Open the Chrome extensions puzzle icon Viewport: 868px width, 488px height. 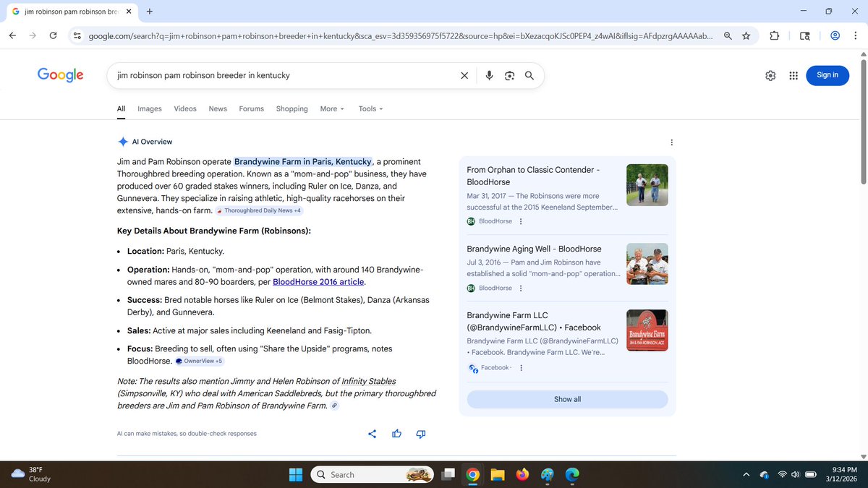[774, 35]
